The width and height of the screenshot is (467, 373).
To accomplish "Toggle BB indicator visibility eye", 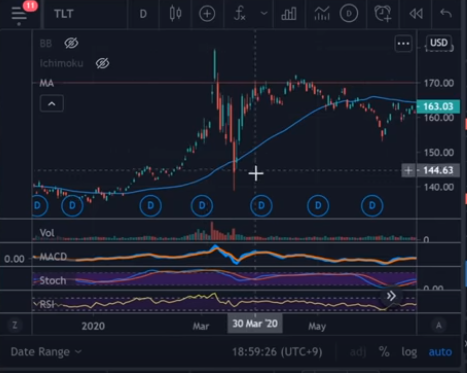I will [x=71, y=43].
